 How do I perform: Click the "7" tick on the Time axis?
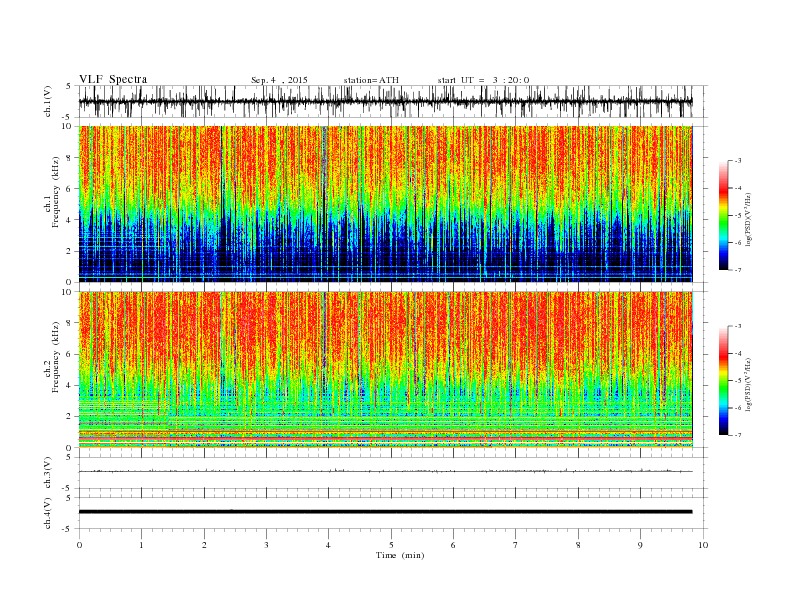tap(516, 545)
